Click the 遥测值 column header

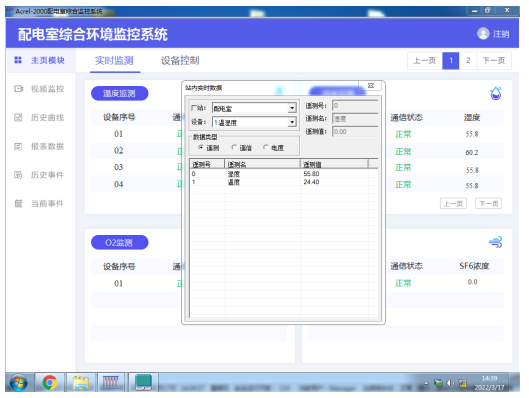334,164
